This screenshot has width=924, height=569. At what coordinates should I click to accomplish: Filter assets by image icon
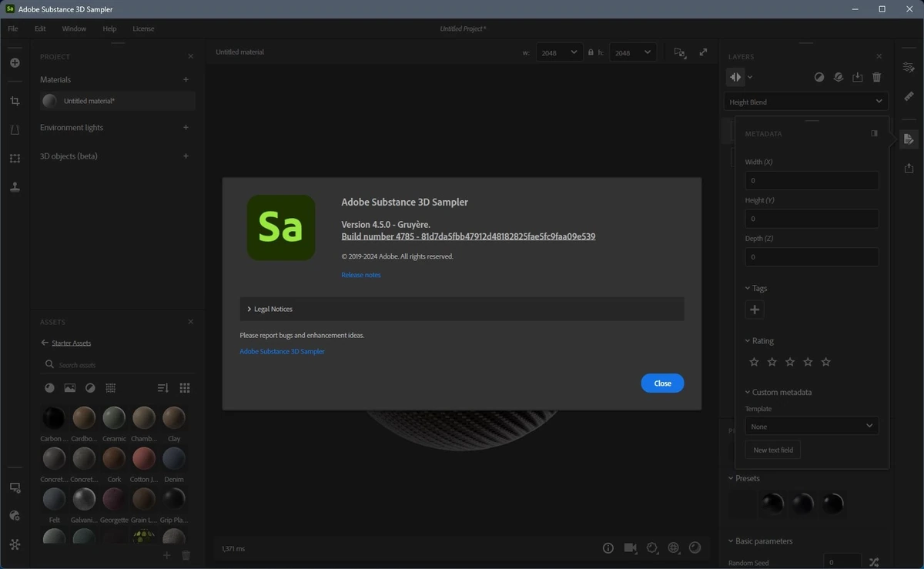pos(70,388)
